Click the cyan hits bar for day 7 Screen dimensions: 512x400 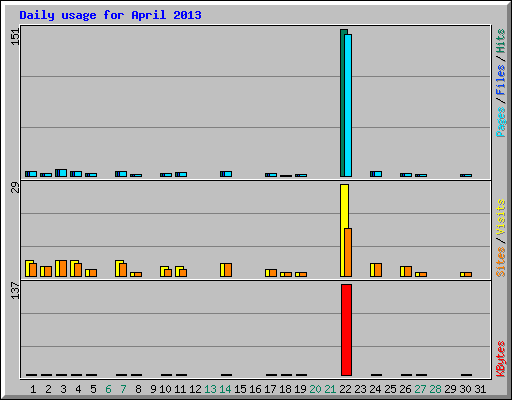(x=123, y=174)
